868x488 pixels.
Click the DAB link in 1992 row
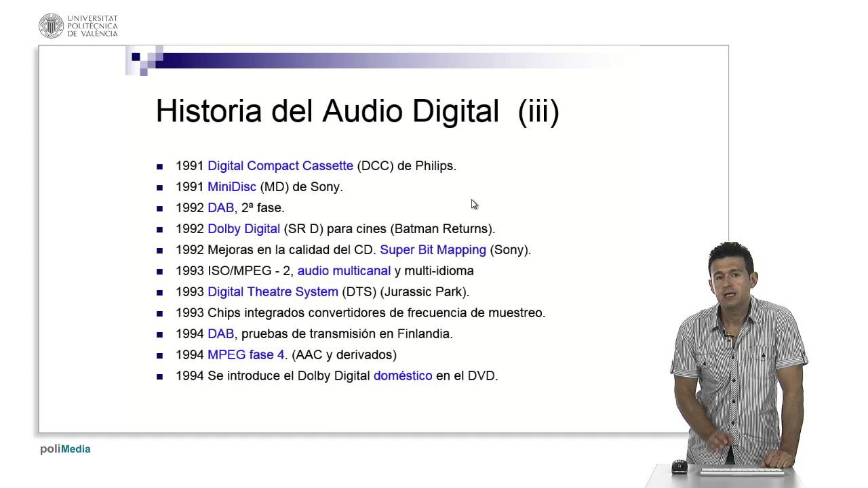221,208
